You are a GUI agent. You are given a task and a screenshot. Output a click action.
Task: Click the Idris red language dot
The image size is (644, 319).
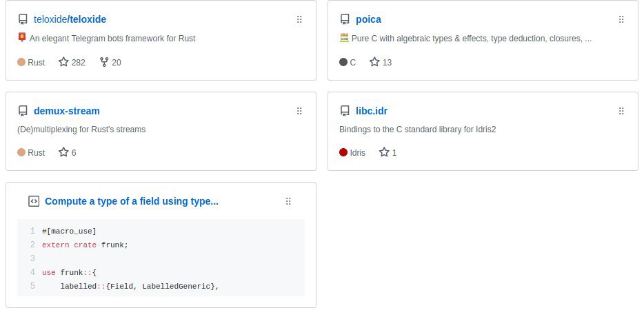(x=343, y=152)
